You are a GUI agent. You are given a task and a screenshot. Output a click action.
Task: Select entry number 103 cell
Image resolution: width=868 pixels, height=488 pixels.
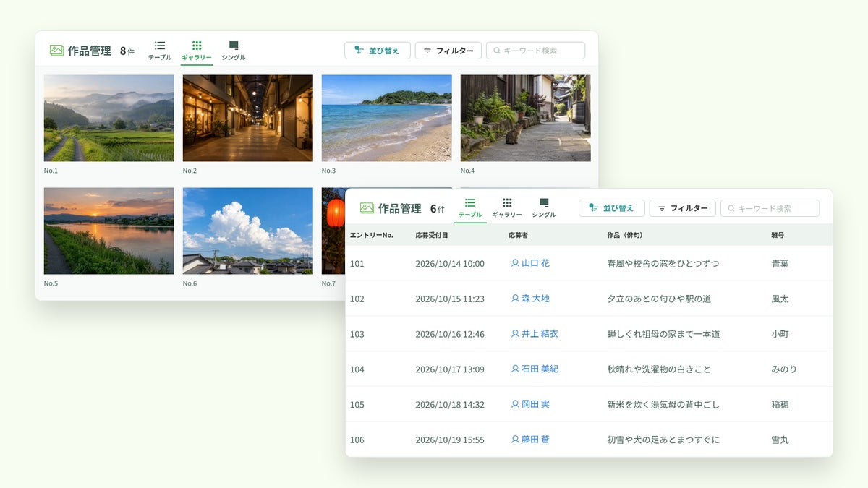click(x=357, y=335)
